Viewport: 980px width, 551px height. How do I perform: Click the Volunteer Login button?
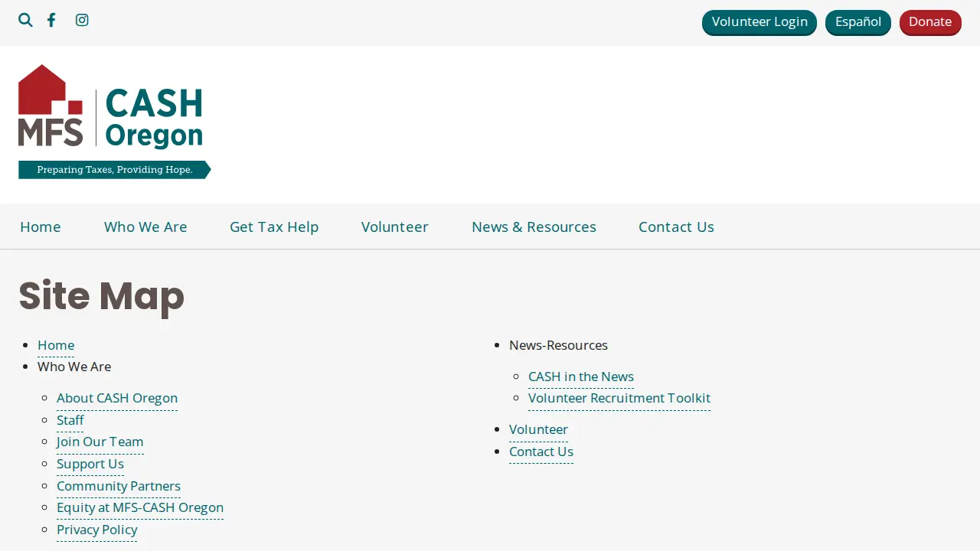coord(759,22)
